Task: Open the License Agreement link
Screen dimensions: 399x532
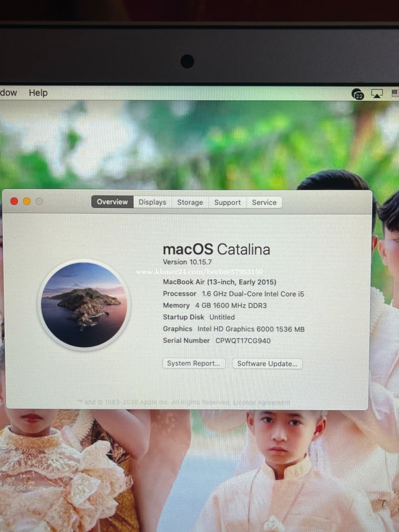Action: tap(262, 402)
